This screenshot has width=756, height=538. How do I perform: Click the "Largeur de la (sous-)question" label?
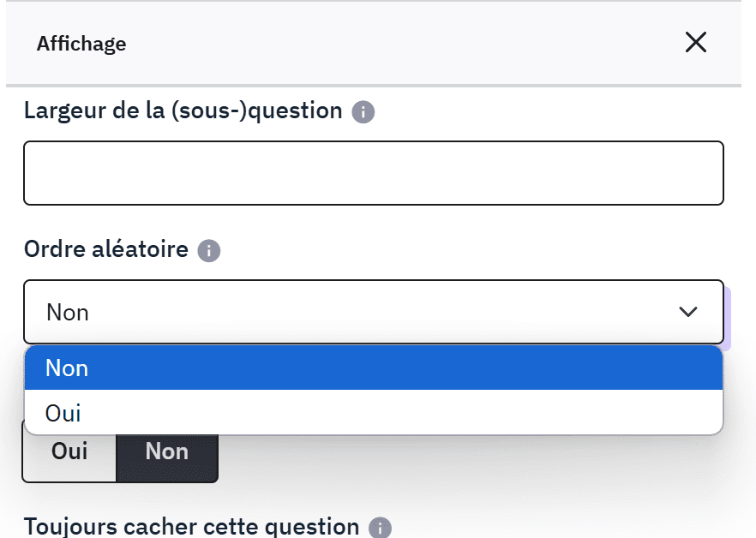click(183, 111)
